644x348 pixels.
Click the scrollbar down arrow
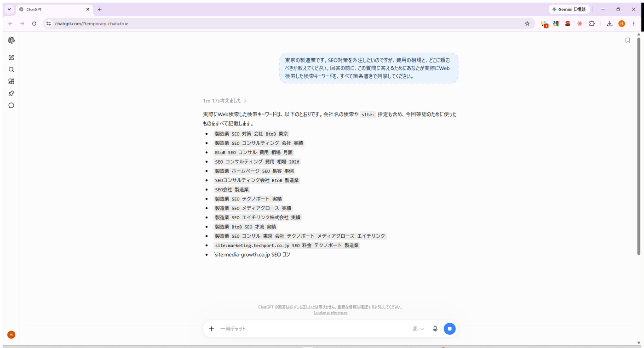click(638, 343)
